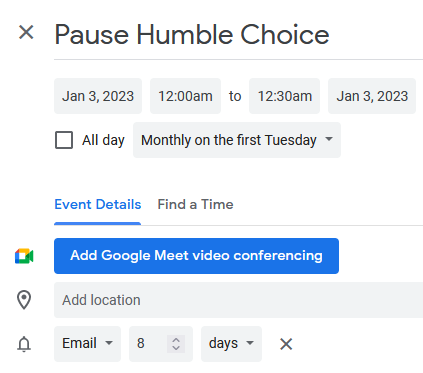This screenshot has width=423, height=373.
Task: Click the Add location field
Action: (x=238, y=300)
